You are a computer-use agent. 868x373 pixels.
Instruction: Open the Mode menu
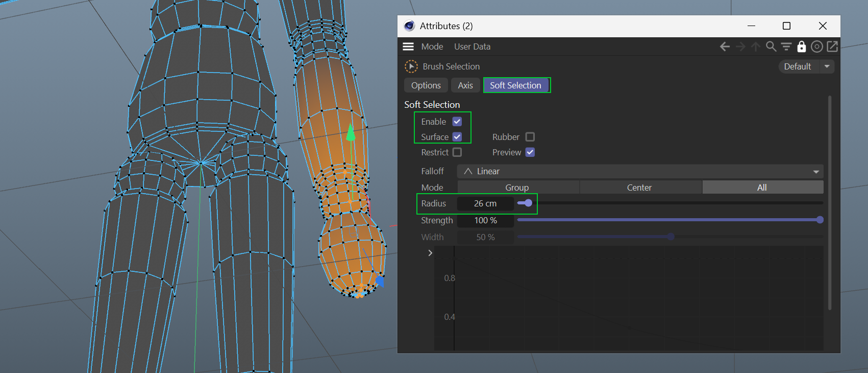point(432,46)
